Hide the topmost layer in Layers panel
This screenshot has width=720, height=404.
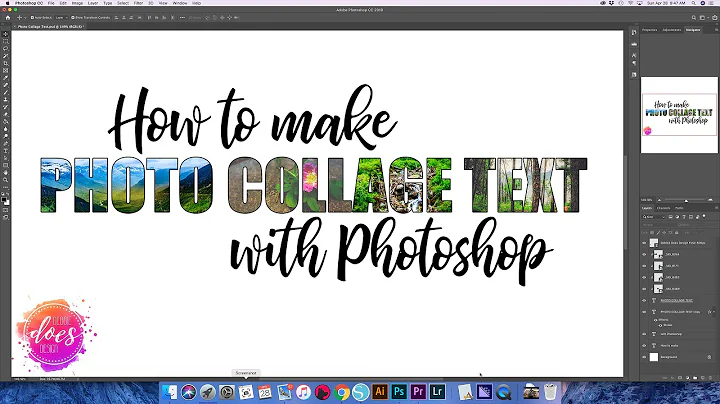(644, 243)
